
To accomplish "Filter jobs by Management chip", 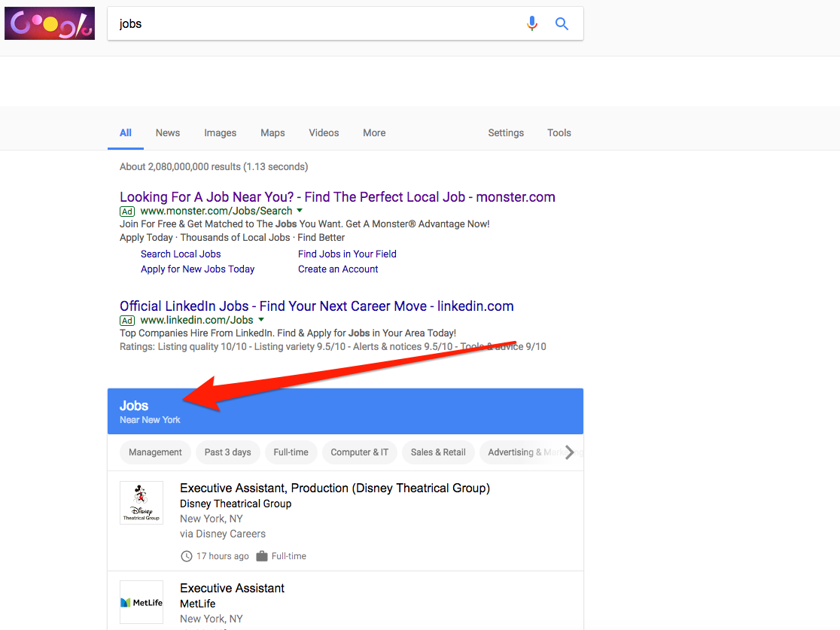I will click(155, 452).
